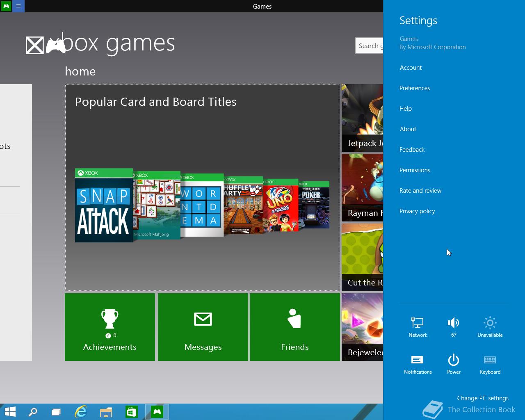The height and width of the screenshot is (420, 525).
Task: Open Friends tile
Action: point(295,327)
